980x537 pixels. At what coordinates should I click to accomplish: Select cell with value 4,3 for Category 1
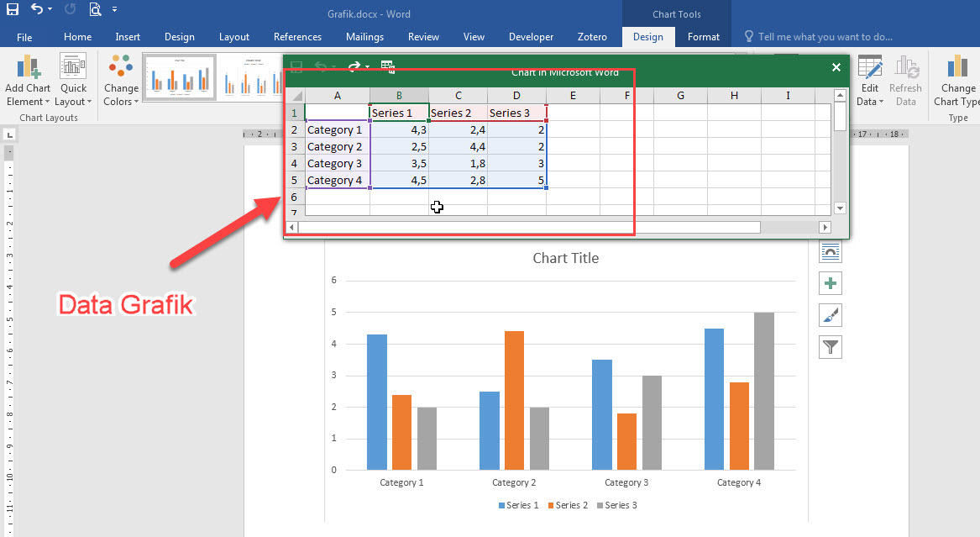398,129
